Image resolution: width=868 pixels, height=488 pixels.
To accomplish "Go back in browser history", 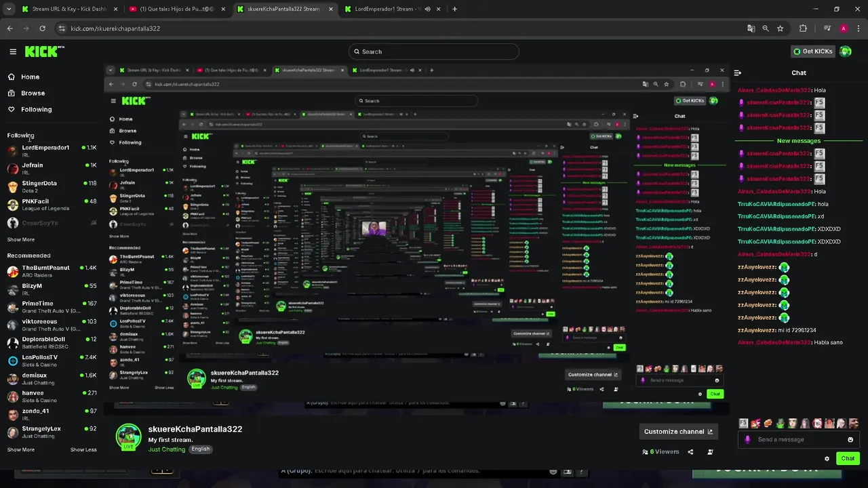I will pyautogui.click(x=9, y=28).
